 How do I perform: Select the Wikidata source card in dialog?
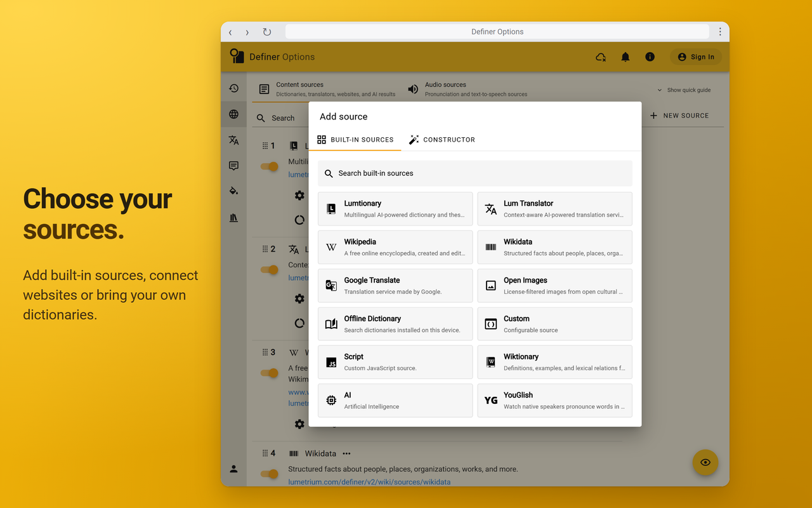555,247
